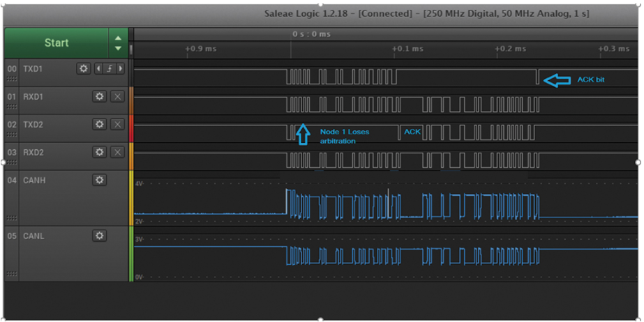Select rising-edge trigger icon on TXD1
The height and width of the screenshot is (322, 644).
point(110,68)
